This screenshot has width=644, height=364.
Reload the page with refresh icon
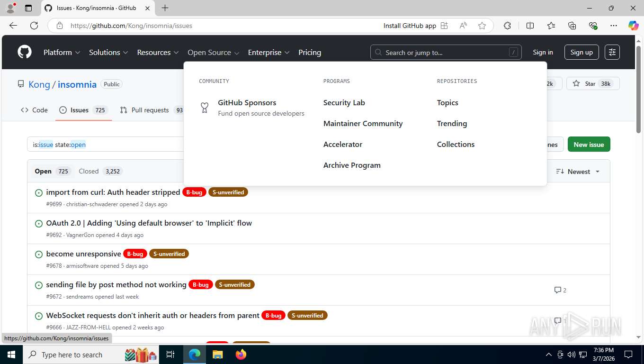click(34, 26)
